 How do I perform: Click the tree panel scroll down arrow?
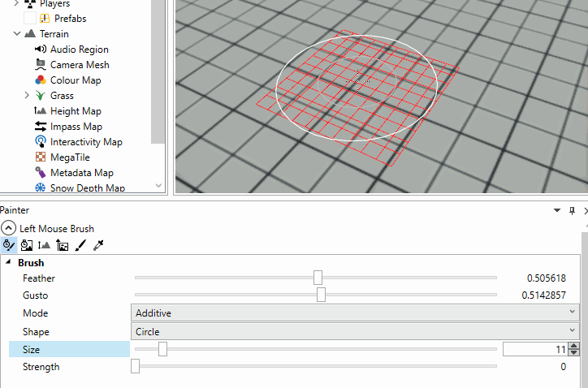(158, 186)
